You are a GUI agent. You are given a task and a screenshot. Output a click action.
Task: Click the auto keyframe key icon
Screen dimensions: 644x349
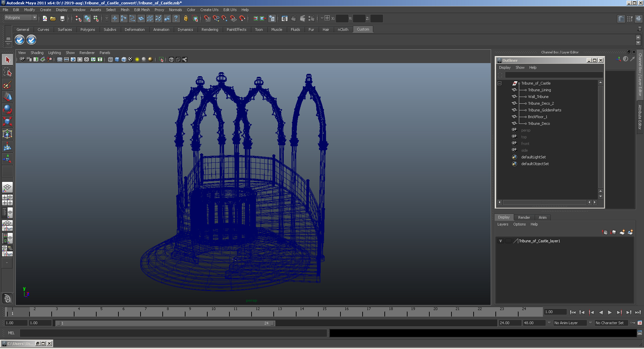click(633, 323)
